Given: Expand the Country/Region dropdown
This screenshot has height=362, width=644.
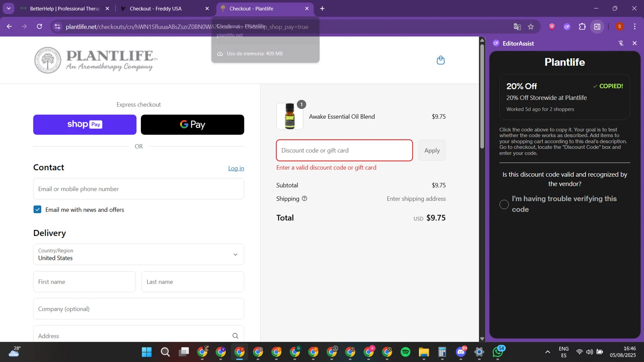Looking at the screenshot, I should pos(139,254).
